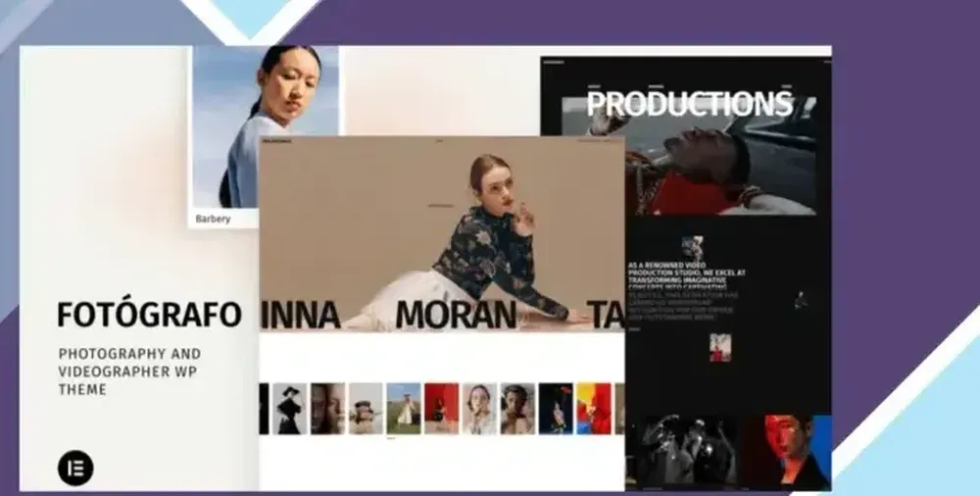Open the pale portrait of woman thumbnail

pyautogui.click(x=479, y=409)
